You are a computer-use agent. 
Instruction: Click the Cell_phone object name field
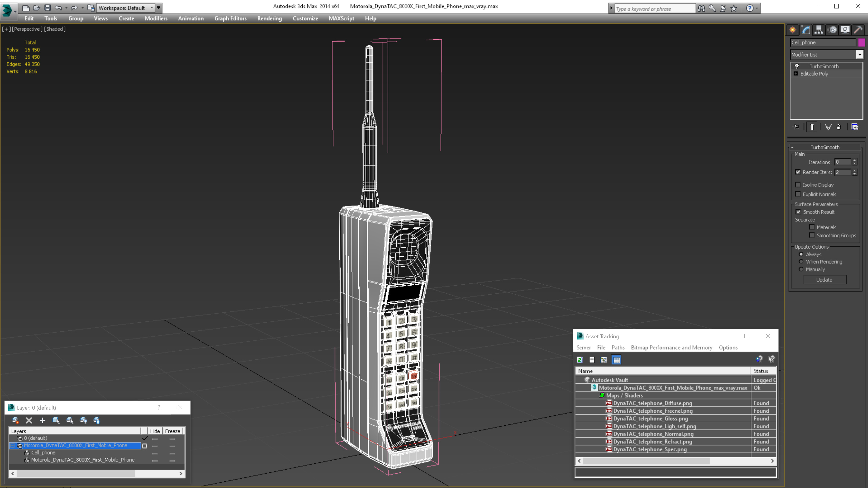823,42
